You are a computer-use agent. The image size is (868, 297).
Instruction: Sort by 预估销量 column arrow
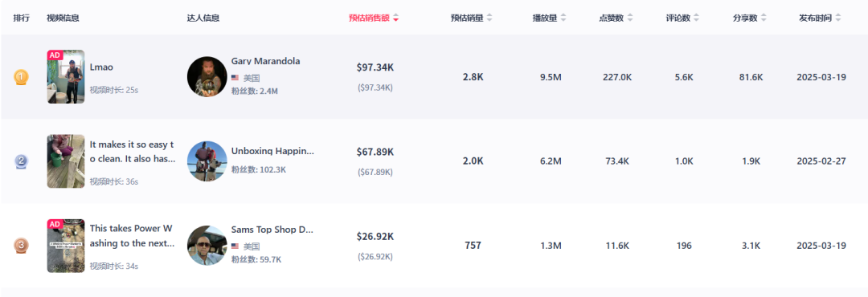[489, 18]
